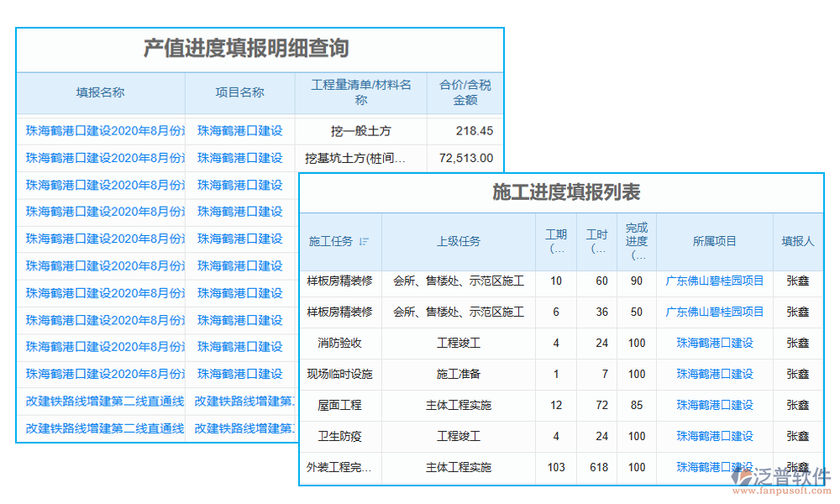Select the 72,513.00 amount cell
Image resolution: width=840 pixels, height=504 pixels.
[x=465, y=158]
